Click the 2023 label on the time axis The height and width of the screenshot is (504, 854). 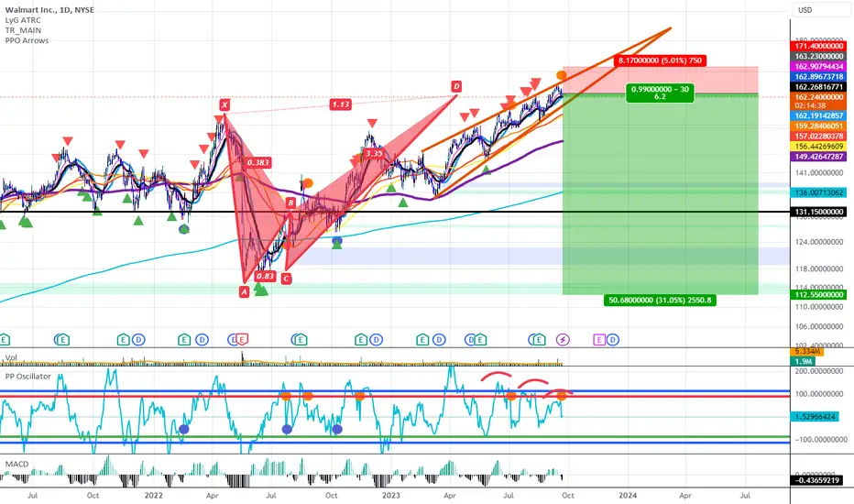pos(391,495)
